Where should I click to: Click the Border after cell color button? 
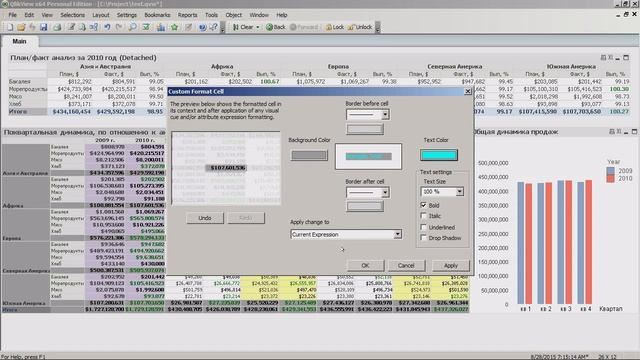(x=365, y=206)
